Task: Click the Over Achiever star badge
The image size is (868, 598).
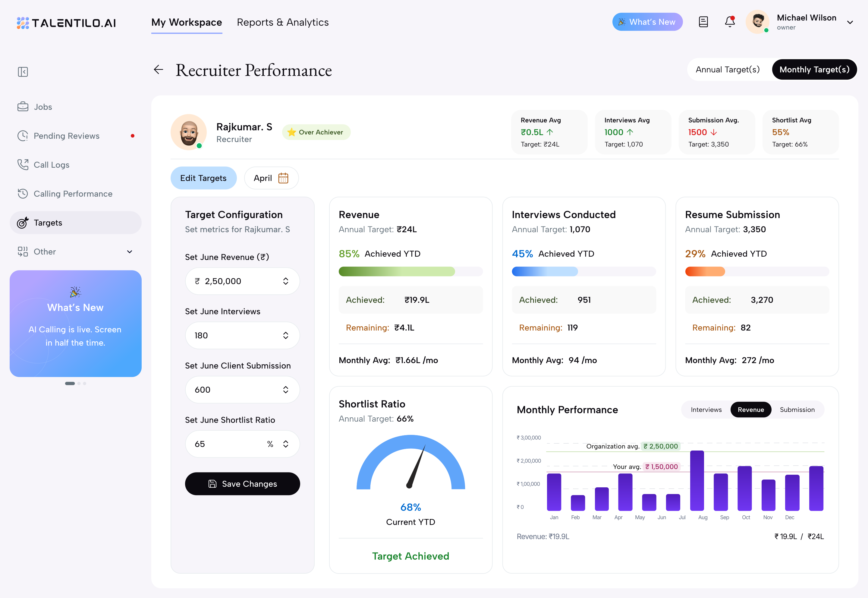Action: [316, 132]
